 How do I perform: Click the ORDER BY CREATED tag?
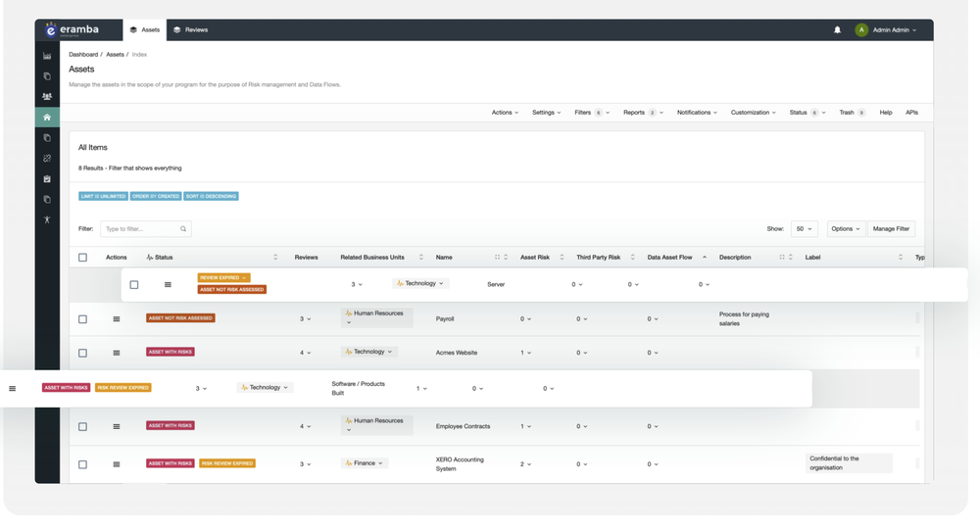156,196
